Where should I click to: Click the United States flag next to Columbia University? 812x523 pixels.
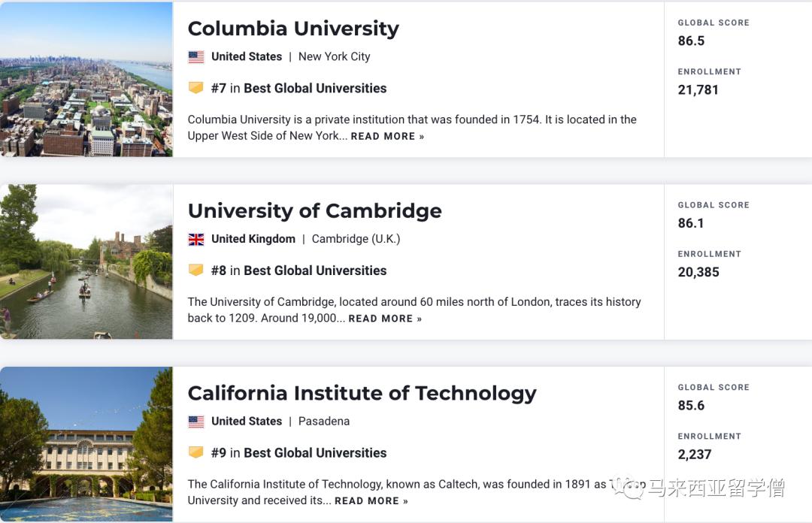tap(196, 56)
